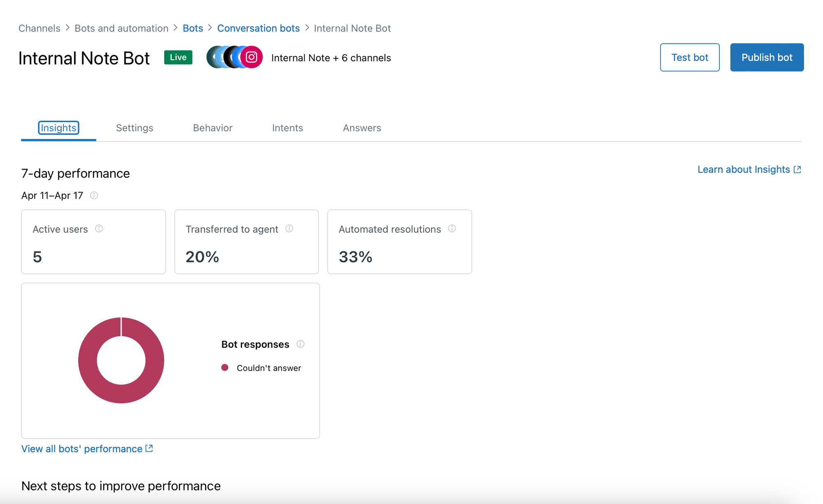Click the Live status badge
This screenshot has width=823, height=504.
click(178, 57)
